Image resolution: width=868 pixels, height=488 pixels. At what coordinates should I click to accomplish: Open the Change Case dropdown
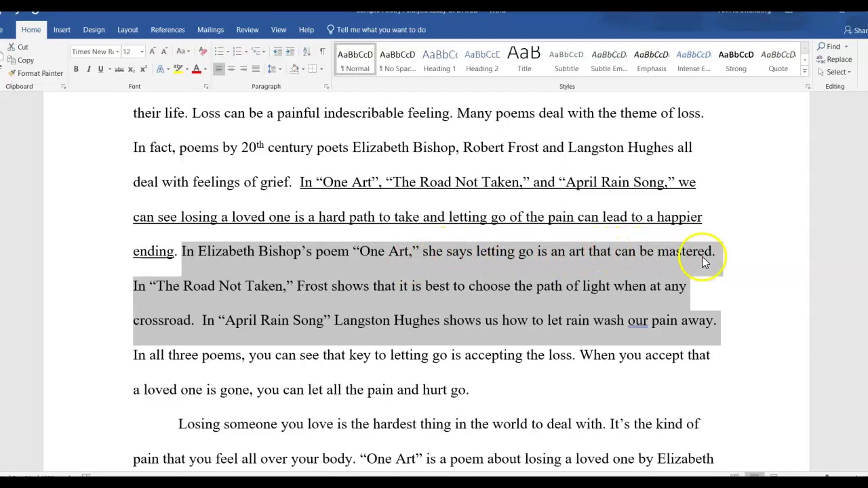coord(182,52)
